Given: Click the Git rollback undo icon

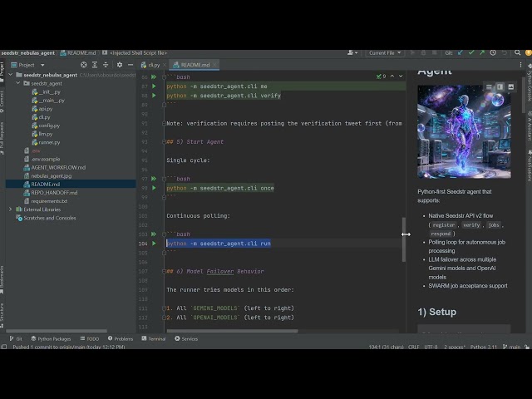Looking at the screenshot, I should [505, 53].
